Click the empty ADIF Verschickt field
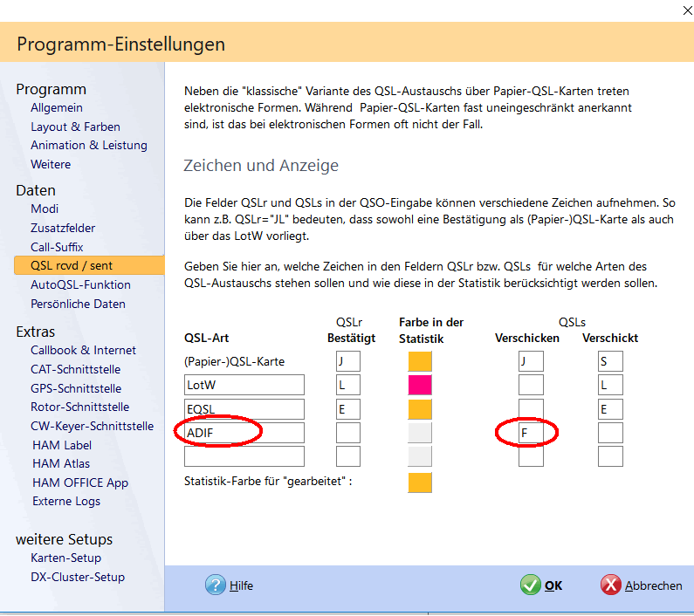694x616 pixels. [x=610, y=433]
